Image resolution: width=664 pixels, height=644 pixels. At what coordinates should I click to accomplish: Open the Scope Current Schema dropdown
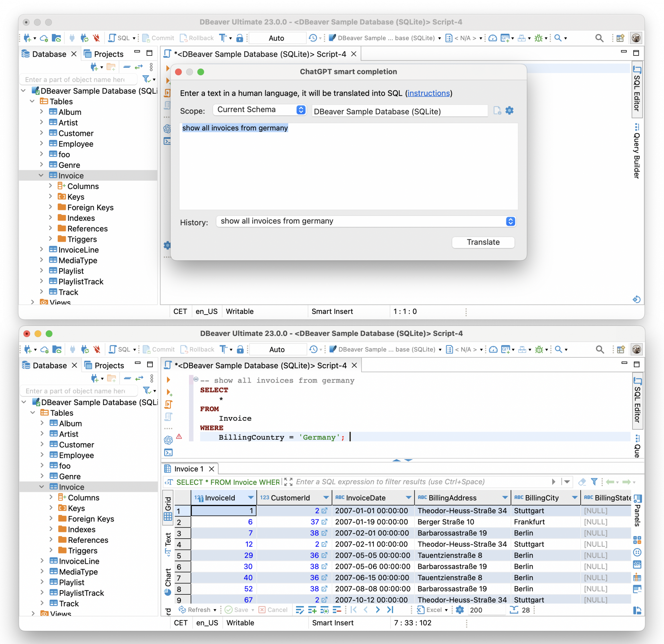pyautogui.click(x=259, y=110)
